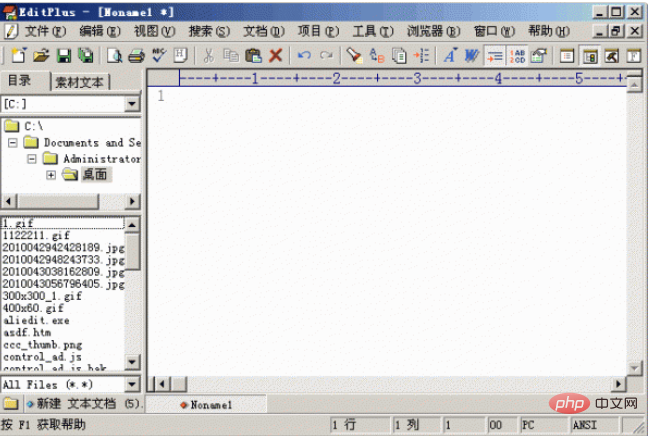648x436 pixels.
Task: Select file 400x60.gif
Action: point(33,308)
